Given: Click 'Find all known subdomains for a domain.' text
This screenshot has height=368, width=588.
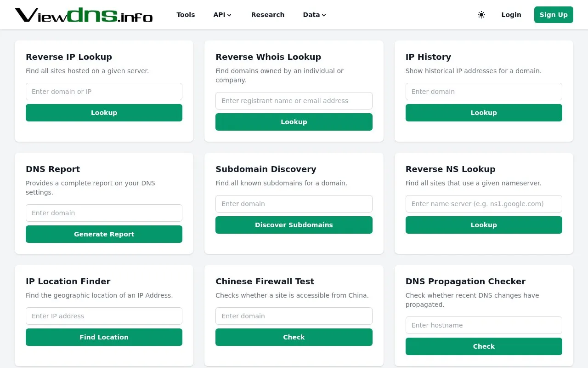Looking at the screenshot, I should [281, 183].
